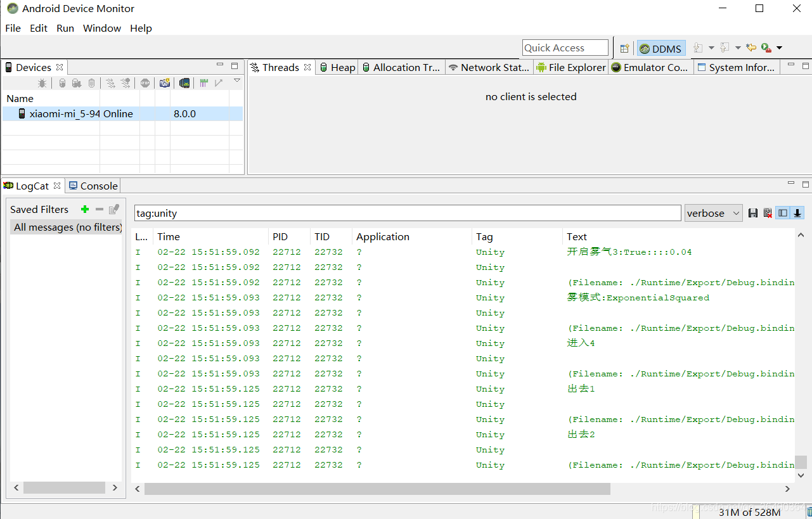This screenshot has height=519, width=812.
Task: Switch to the Network Statistics tab
Action: (489, 67)
